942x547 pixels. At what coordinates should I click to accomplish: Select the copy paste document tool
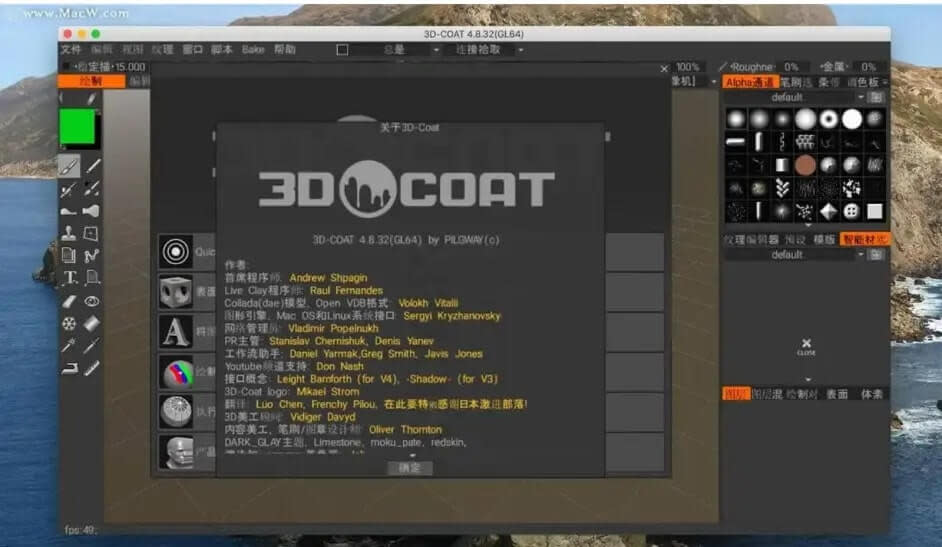[x=68, y=255]
